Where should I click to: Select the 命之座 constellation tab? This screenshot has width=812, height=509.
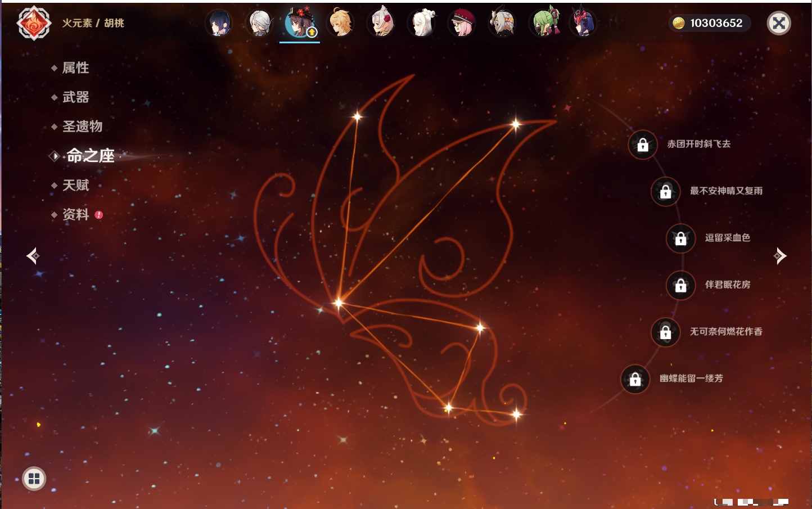coord(90,156)
